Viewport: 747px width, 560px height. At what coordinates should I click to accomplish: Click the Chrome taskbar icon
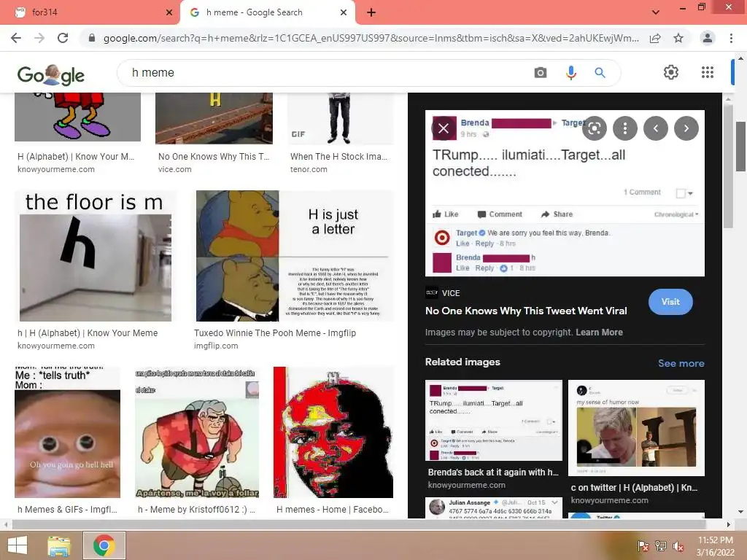[104, 545]
